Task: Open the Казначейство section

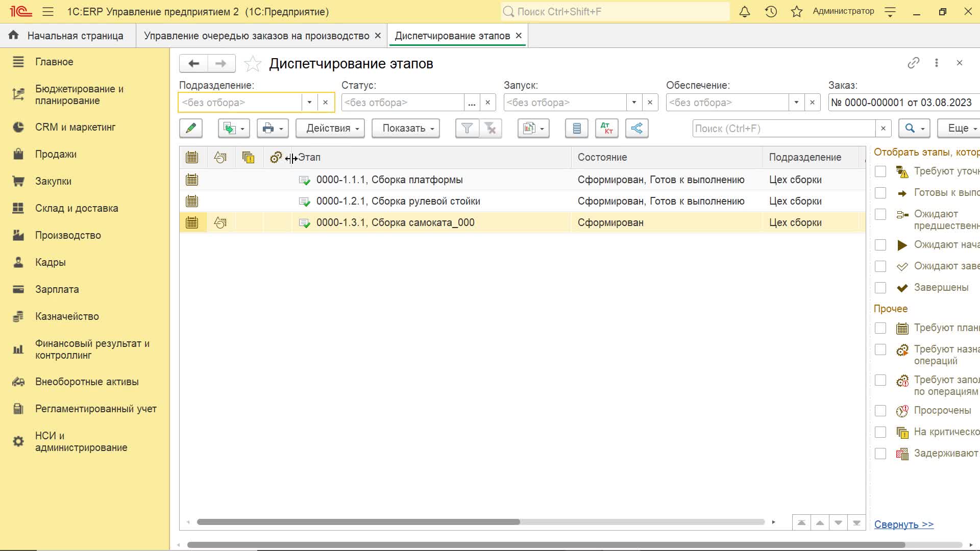Action: coord(67,316)
